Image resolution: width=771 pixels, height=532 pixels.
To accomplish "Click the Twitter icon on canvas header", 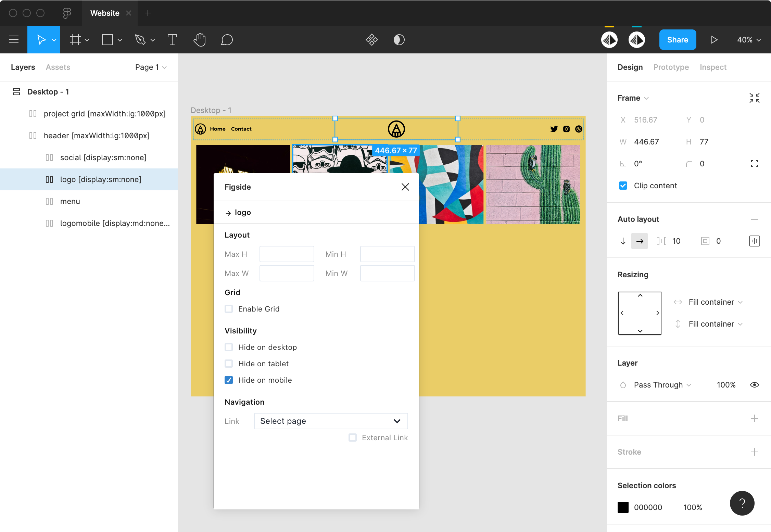I will 554,129.
